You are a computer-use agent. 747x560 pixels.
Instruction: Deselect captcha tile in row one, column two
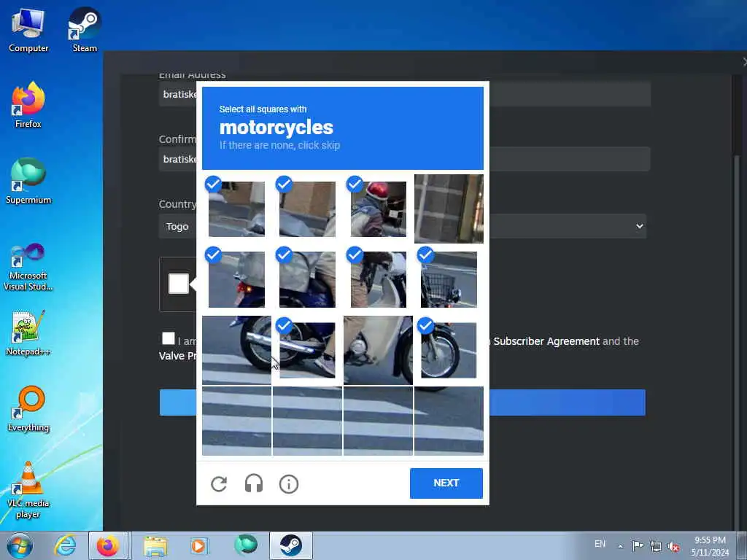(x=307, y=209)
